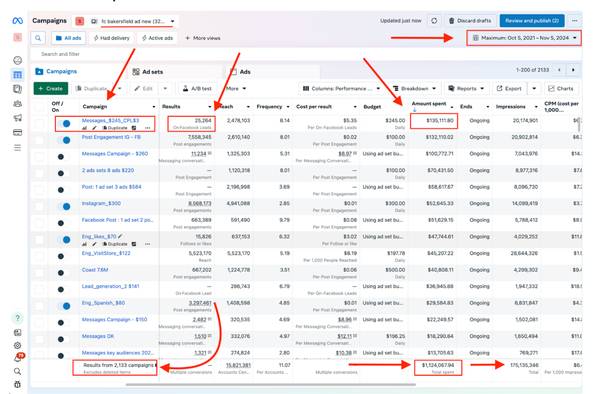Viewport: 600px width, 394px height.
Task: Click the bug report icon in sidebar
Action: coord(18,384)
